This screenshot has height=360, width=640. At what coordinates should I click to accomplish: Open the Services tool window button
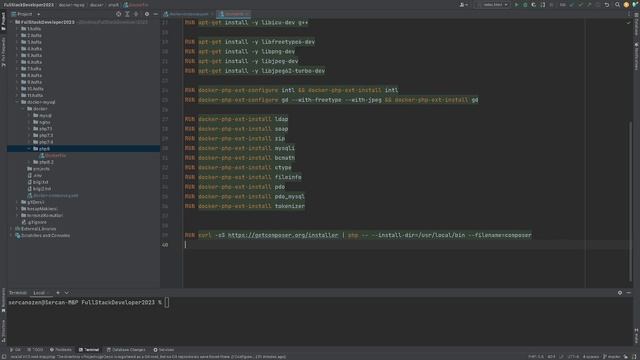click(x=164, y=350)
